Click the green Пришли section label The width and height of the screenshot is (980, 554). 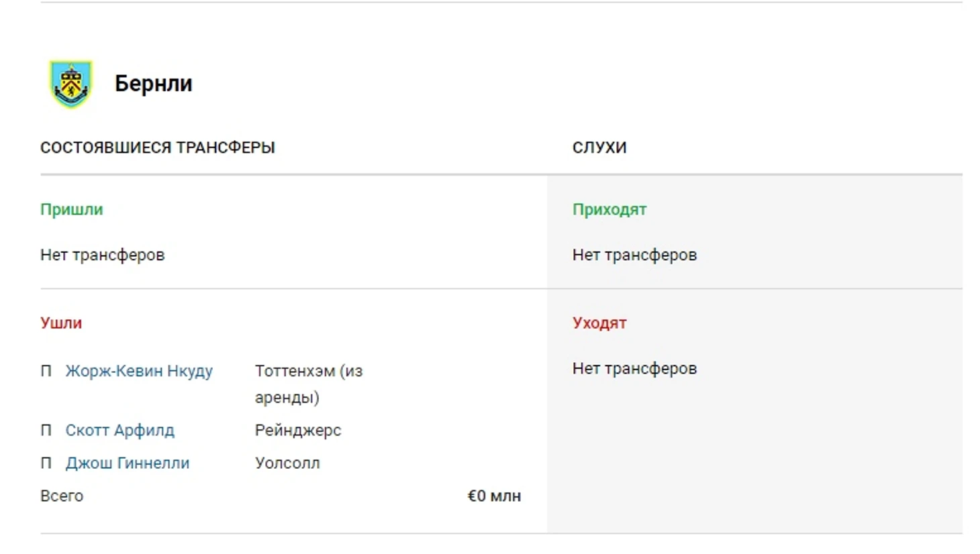point(72,209)
